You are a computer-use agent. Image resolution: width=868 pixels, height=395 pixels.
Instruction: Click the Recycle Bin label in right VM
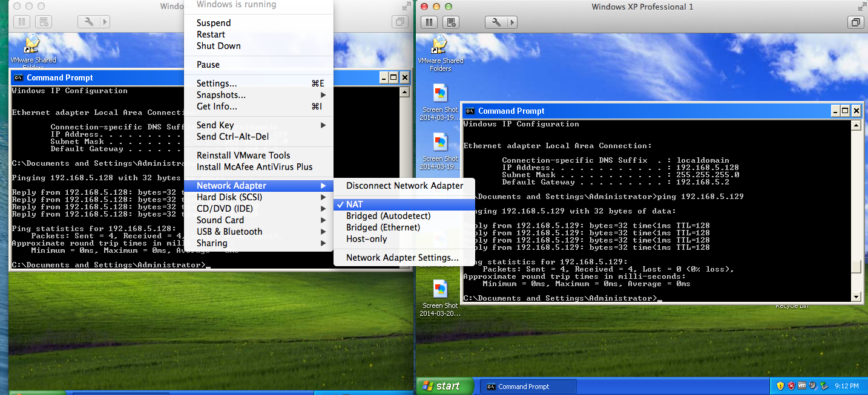pos(792,306)
